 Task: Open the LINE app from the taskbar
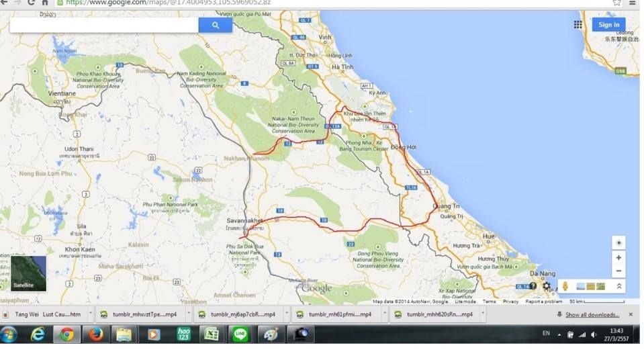(x=240, y=334)
